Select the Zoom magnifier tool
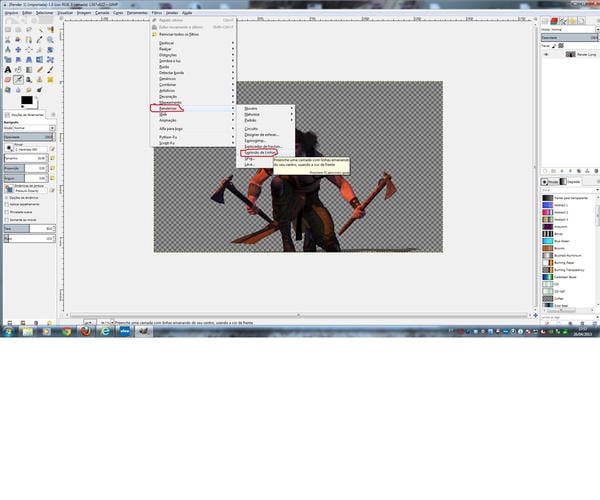The width and height of the screenshot is (600, 500). coord(50,39)
